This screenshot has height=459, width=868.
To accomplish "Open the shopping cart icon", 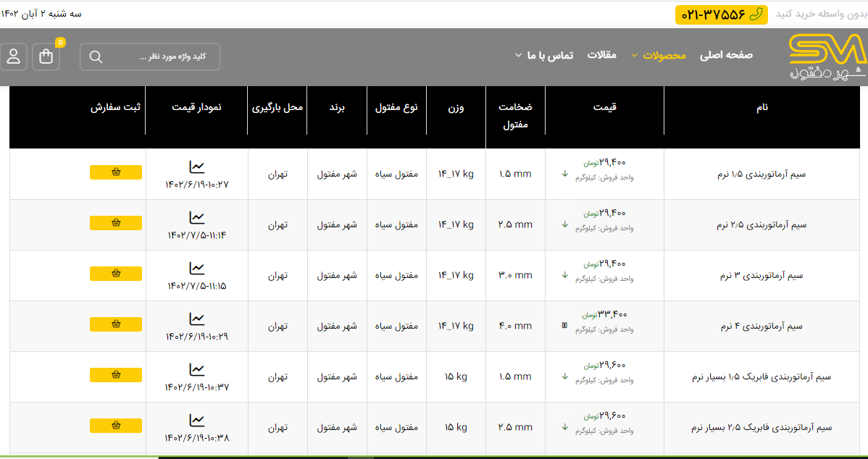I will pyautogui.click(x=46, y=57).
